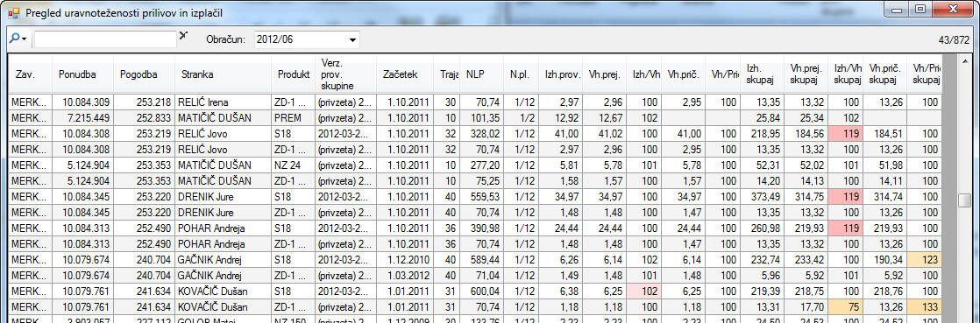Screen dimensions: 980x323
Task: Select the MATIČIČ DUŠAN PREM row
Action: click(x=475, y=118)
